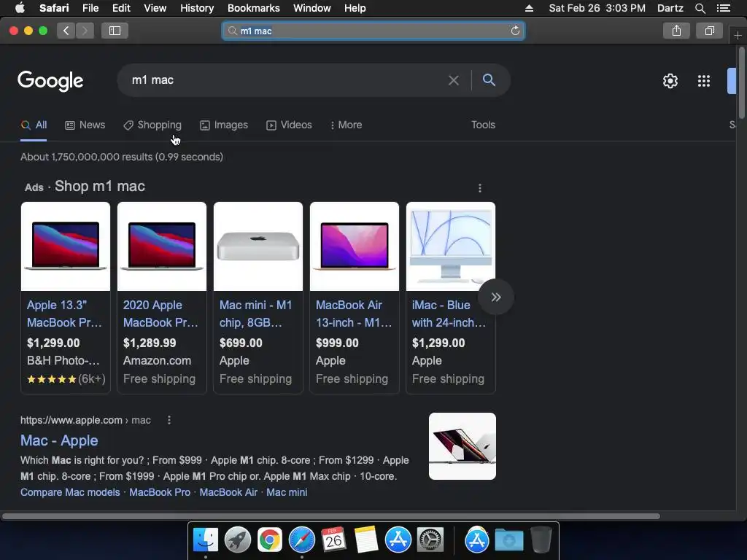
Task: Click the date and time in menu bar
Action: click(x=597, y=8)
